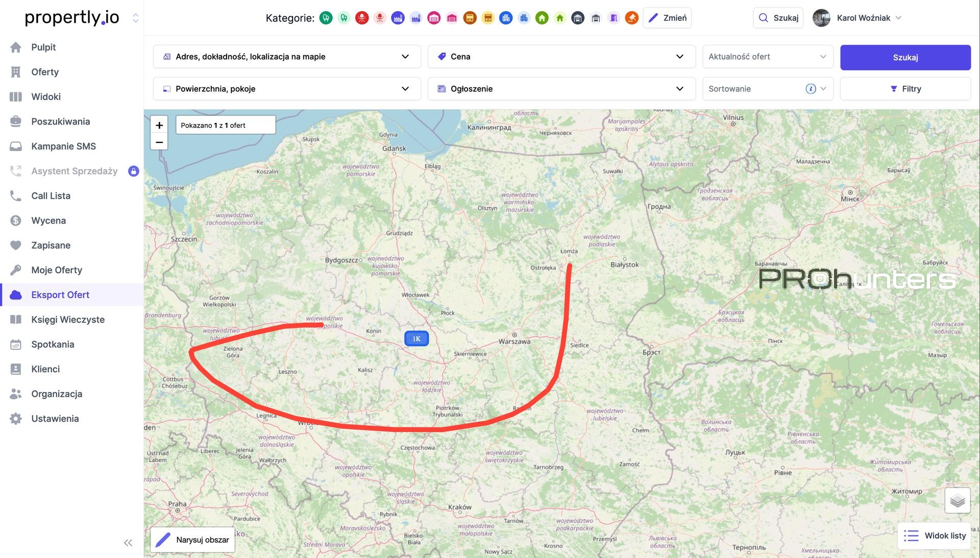
Task: Zoom in the map with plus button
Action: 159,125
